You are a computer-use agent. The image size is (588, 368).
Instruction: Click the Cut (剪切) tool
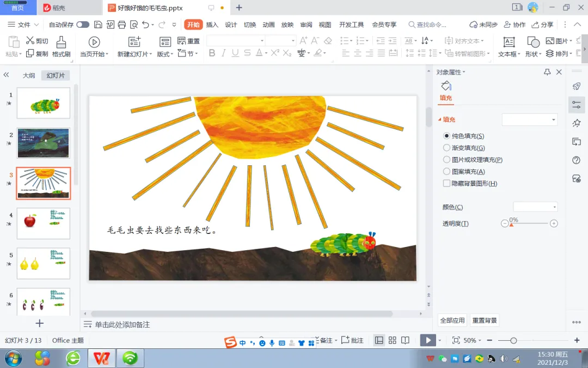tap(37, 40)
